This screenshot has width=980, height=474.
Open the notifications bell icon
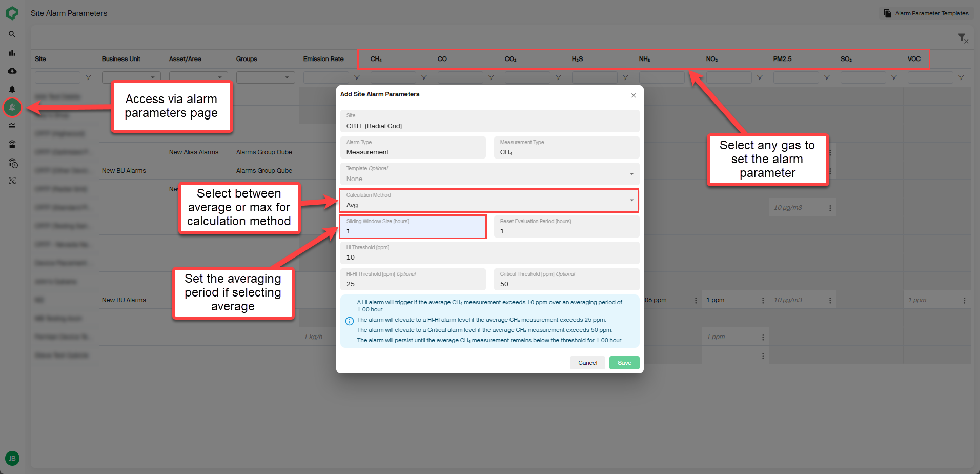pyautogui.click(x=12, y=89)
